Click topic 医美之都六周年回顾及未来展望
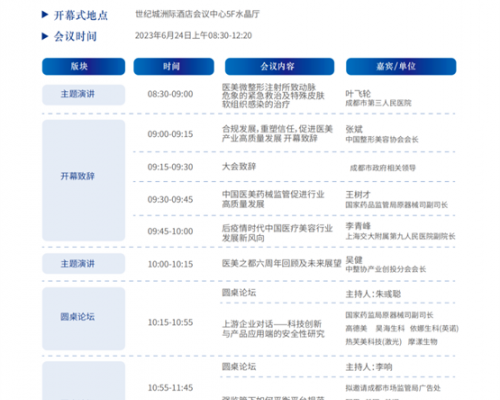Image resolution: width=500 pixels, height=400 pixels. 282,263
